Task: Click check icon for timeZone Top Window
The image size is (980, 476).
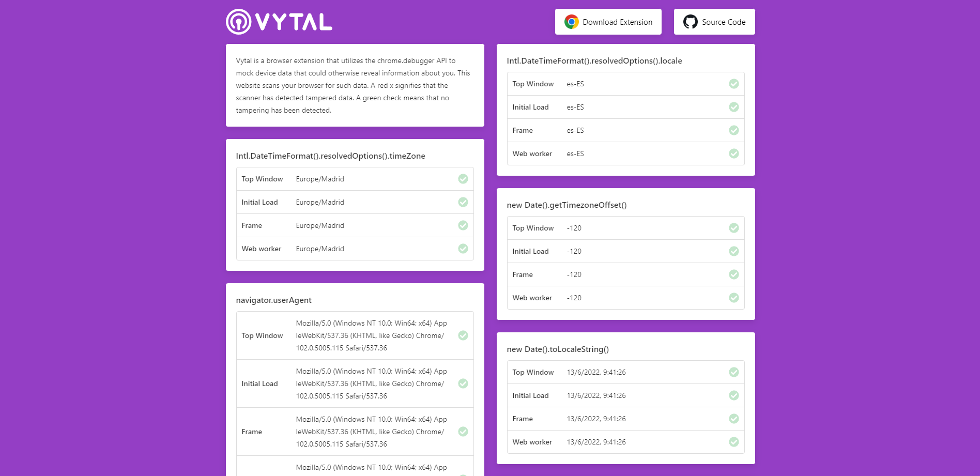Action: click(x=463, y=179)
